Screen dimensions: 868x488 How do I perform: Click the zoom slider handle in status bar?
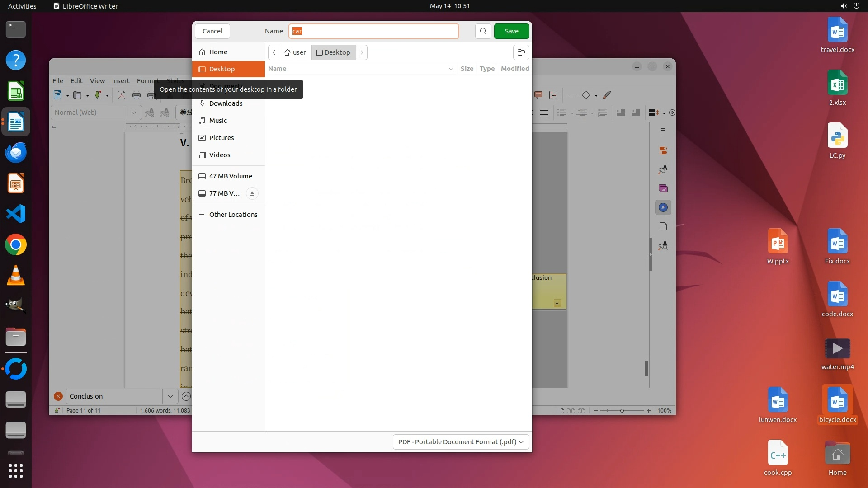(x=622, y=411)
